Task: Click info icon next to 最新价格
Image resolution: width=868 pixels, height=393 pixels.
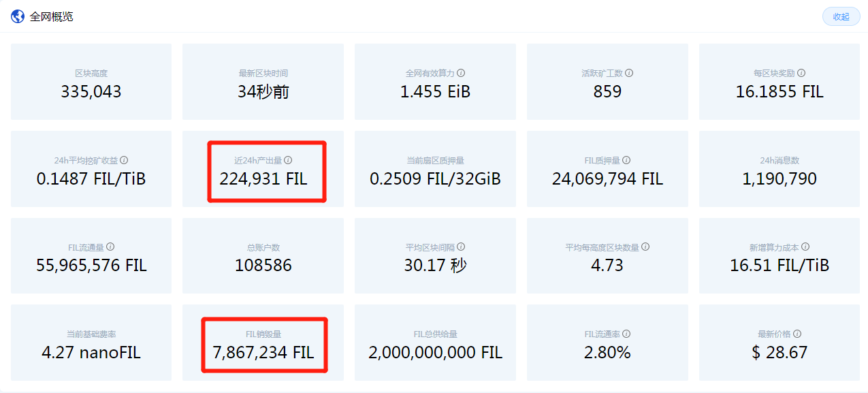Action: 797,334
